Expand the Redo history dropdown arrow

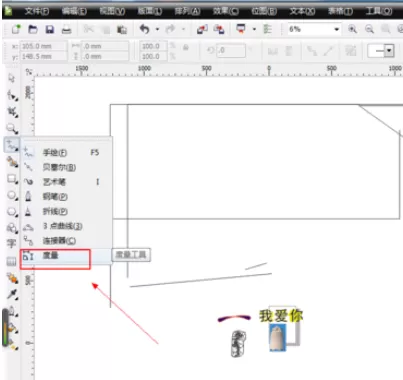(183, 29)
